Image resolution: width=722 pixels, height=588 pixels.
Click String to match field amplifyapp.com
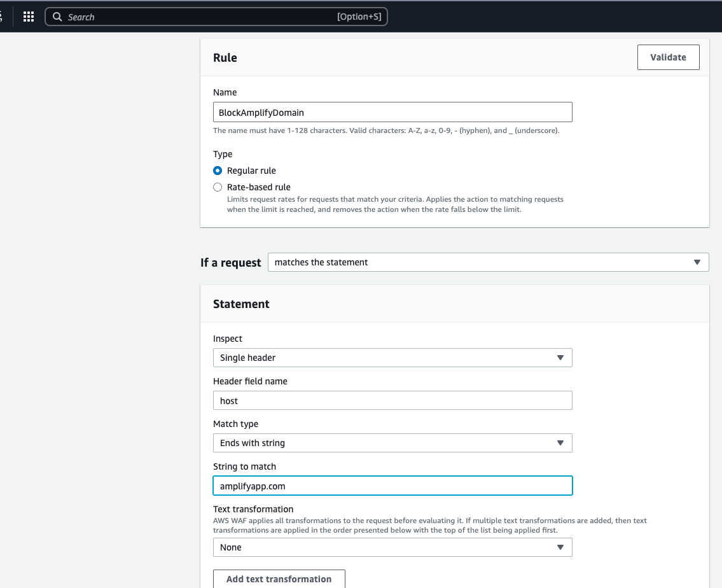coord(392,486)
